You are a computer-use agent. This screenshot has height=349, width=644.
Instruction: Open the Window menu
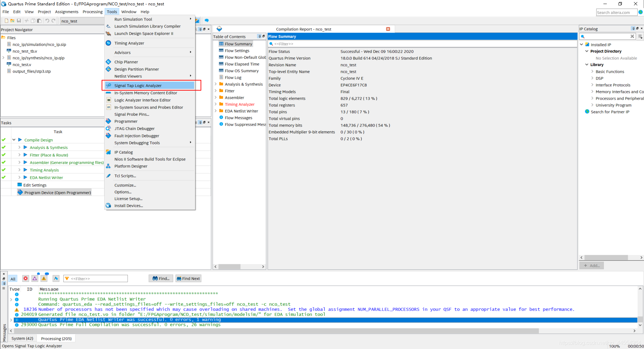(x=129, y=11)
